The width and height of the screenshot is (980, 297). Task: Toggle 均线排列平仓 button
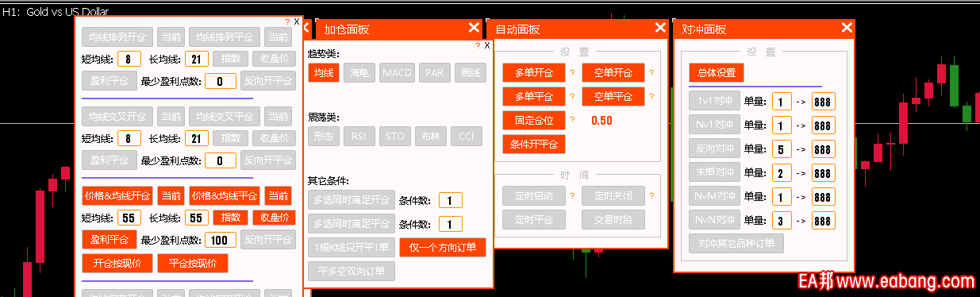pyautogui.click(x=225, y=37)
